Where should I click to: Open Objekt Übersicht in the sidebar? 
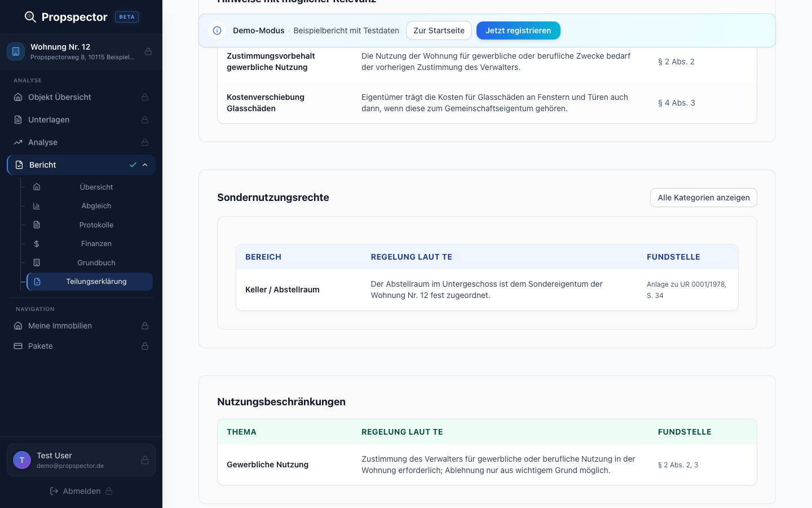pyautogui.click(x=81, y=97)
